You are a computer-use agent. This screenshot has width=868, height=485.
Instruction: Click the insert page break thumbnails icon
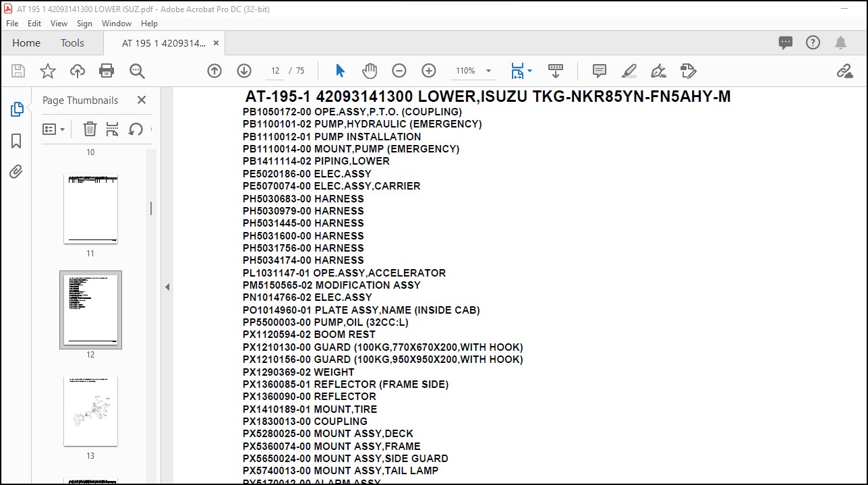click(x=113, y=129)
